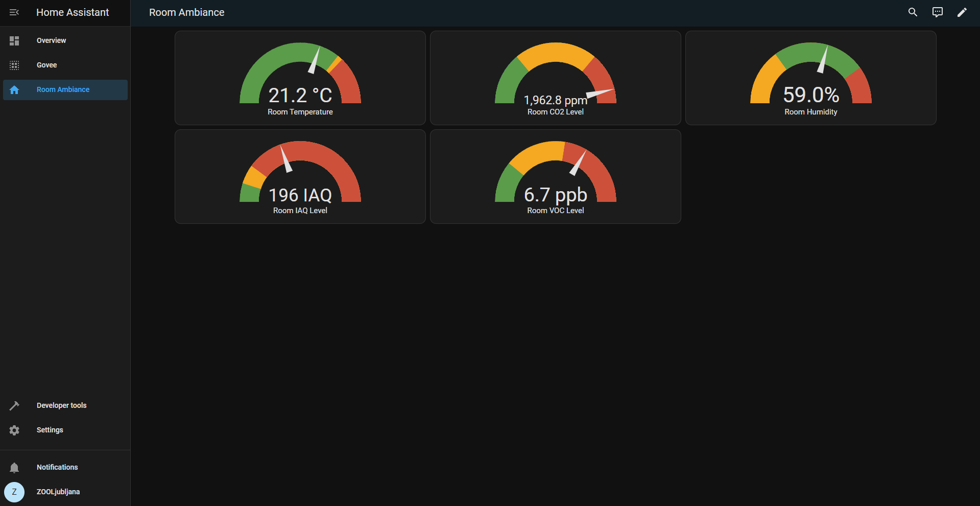Go to Developer tools
The height and width of the screenshot is (506, 980).
point(61,406)
